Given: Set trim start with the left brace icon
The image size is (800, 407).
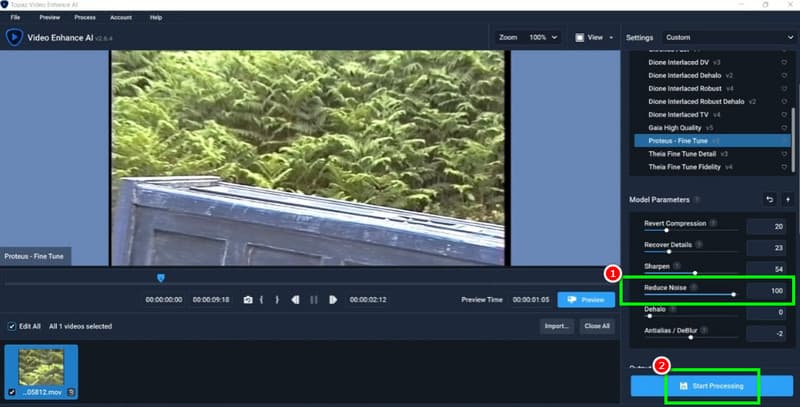Looking at the screenshot, I should (x=262, y=300).
